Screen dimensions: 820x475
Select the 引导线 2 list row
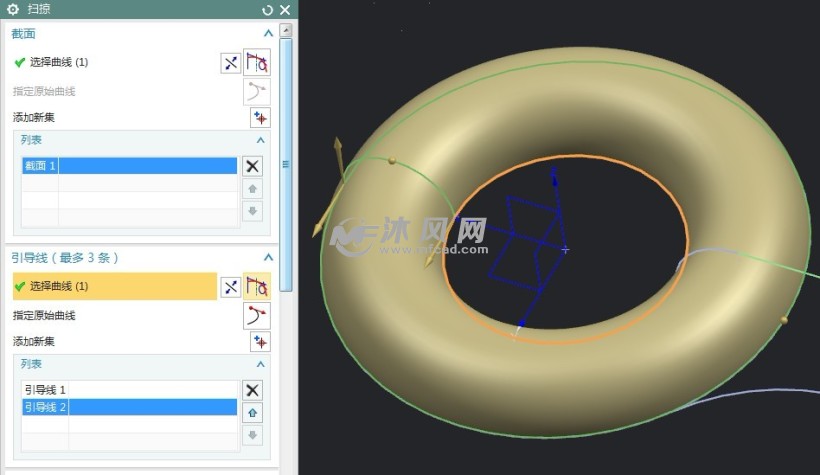pos(129,407)
